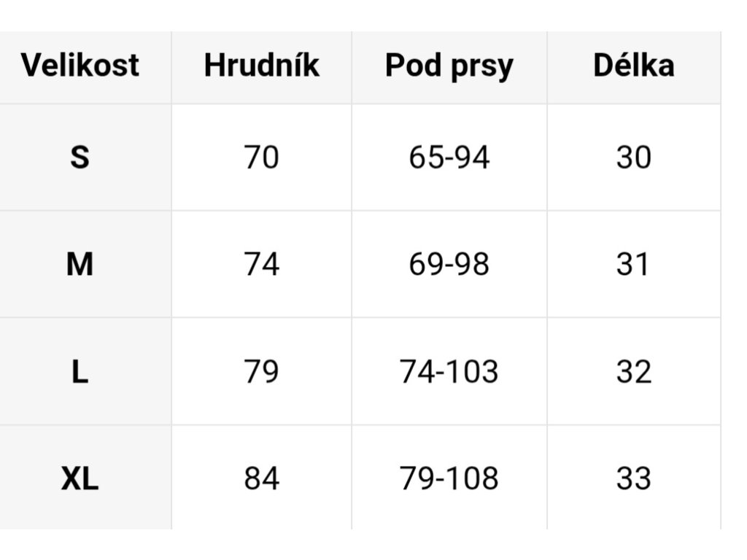Click the Pod prsy column header

click(x=449, y=66)
